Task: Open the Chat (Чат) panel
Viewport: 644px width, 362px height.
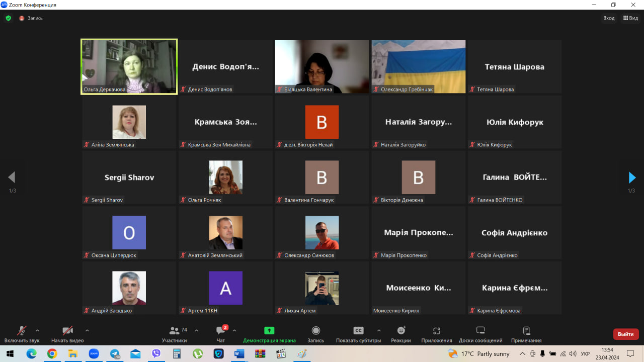Action: pos(220,334)
